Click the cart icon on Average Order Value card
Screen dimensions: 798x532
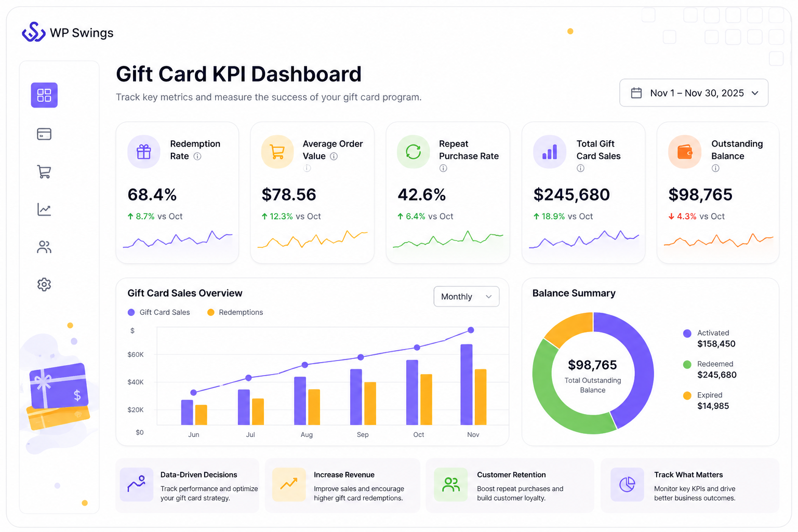click(x=277, y=152)
